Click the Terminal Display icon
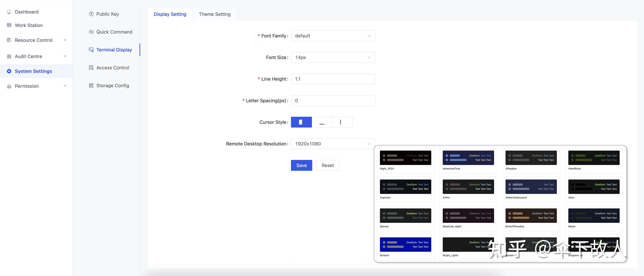The image size is (644, 276). tap(91, 50)
